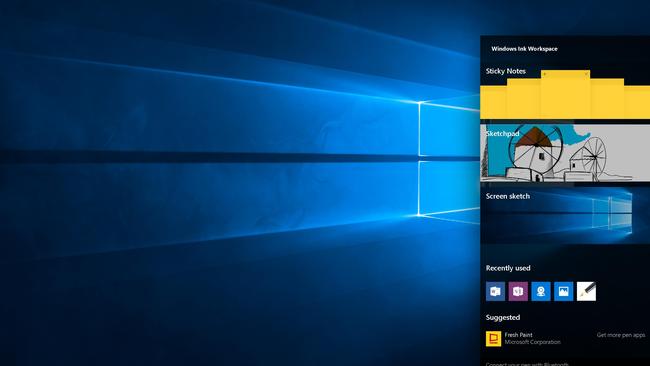Open the yellow Fresh Paint icon
This screenshot has width=650, height=366.
coord(493,339)
